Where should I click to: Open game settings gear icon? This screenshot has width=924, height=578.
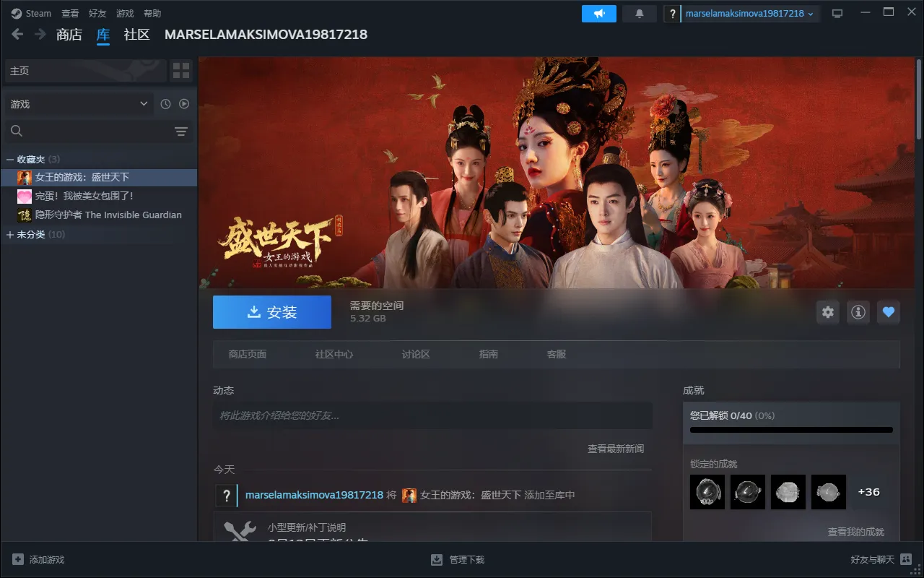pyautogui.click(x=828, y=312)
